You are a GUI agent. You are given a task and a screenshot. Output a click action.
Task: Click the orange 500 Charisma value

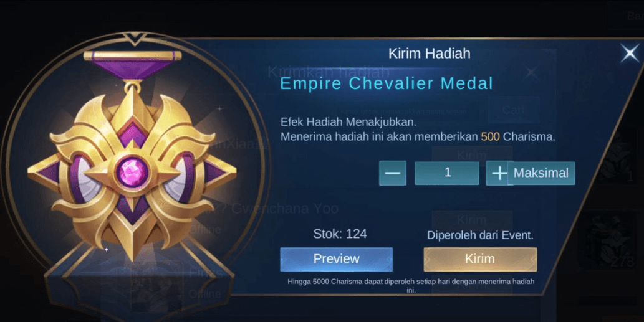(x=491, y=136)
